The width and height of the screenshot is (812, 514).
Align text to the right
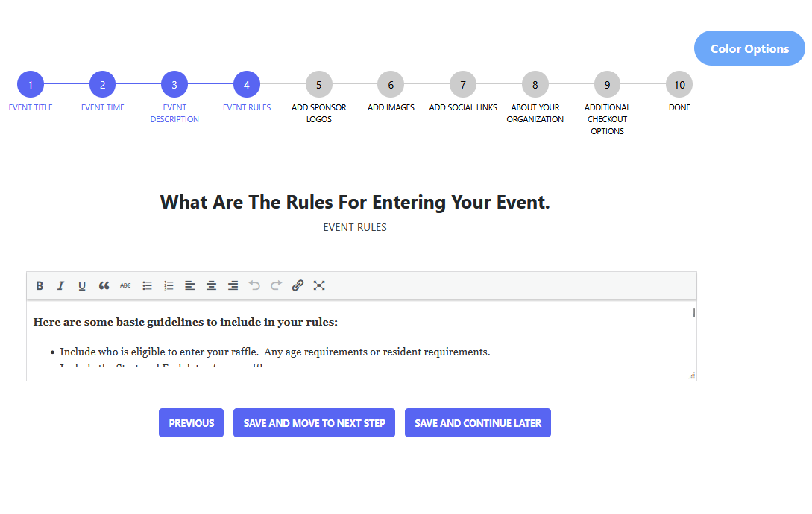pyautogui.click(x=233, y=285)
